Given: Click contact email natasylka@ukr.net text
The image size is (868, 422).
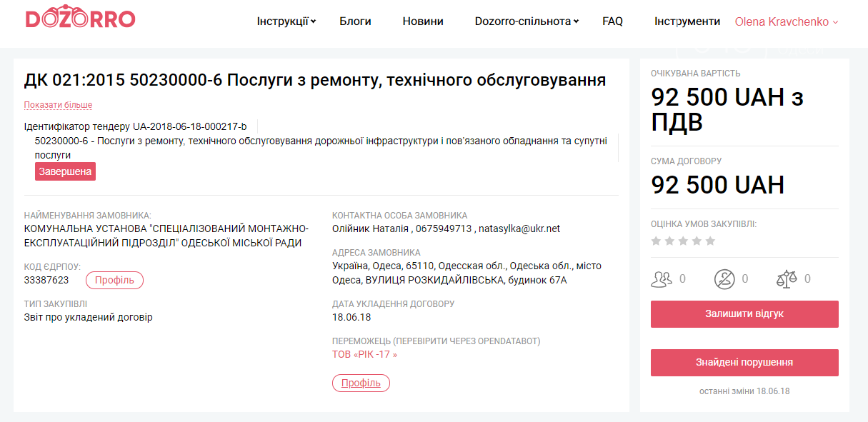Looking at the screenshot, I should [x=519, y=228].
